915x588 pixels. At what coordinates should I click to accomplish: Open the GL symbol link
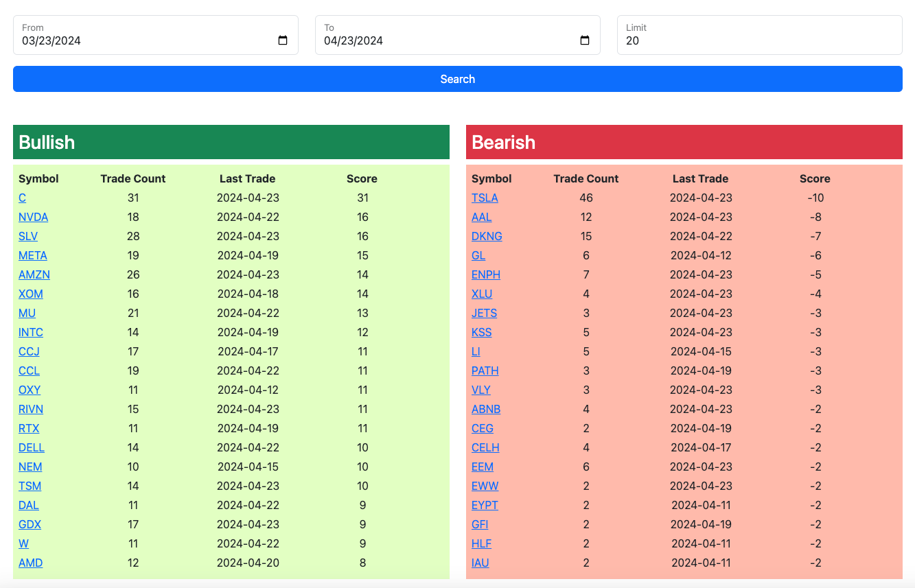[478, 255]
